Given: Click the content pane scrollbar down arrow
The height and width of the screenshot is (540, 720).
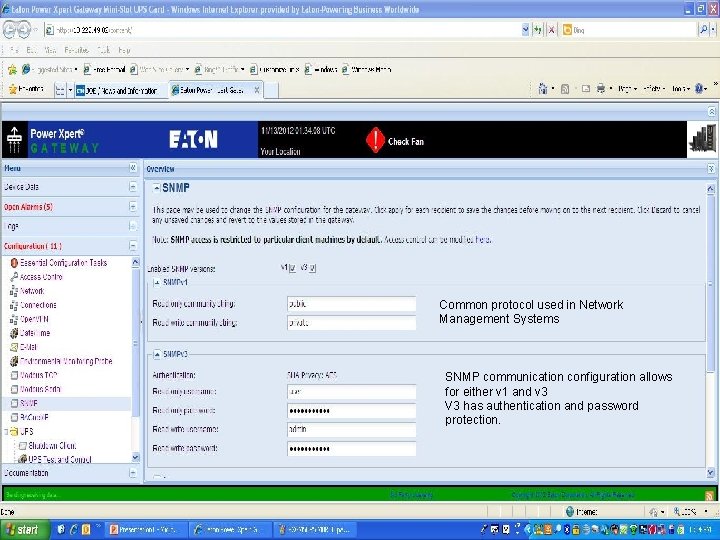Looking at the screenshot, I should (710, 472).
